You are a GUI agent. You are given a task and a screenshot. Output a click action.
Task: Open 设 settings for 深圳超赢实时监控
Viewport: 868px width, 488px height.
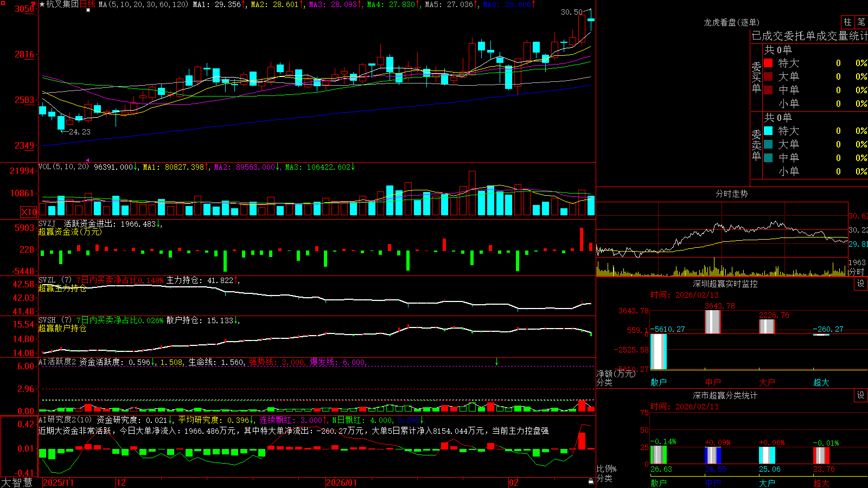tap(861, 284)
